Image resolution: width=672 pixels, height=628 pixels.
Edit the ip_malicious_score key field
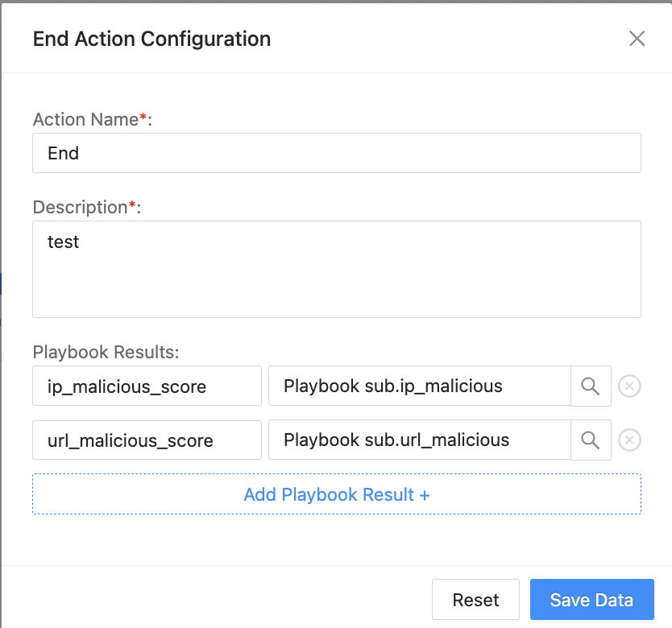(x=147, y=386)
